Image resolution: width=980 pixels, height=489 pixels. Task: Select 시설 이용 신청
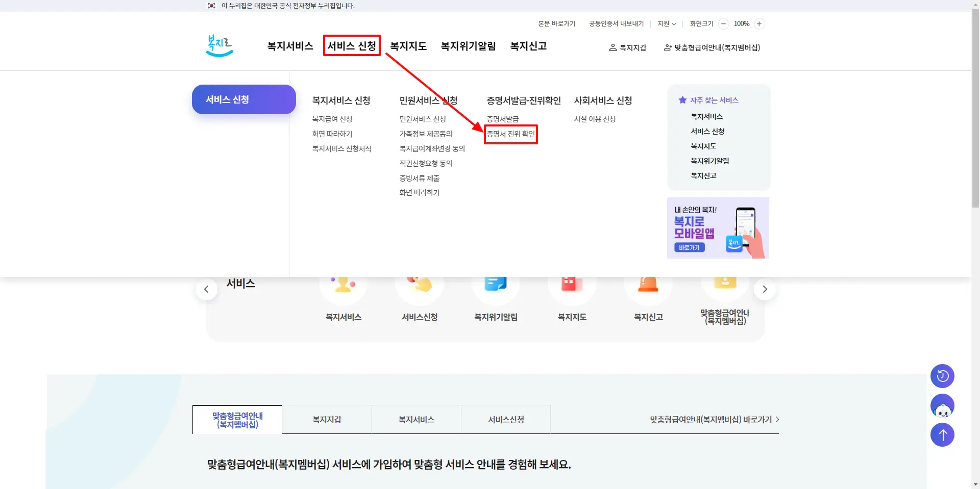tap(595, 119)
